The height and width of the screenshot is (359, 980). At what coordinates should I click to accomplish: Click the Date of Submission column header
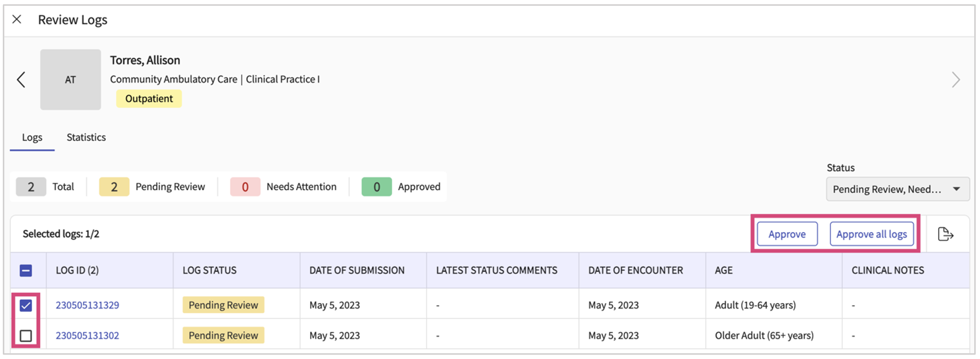click(x=356, y=270)
